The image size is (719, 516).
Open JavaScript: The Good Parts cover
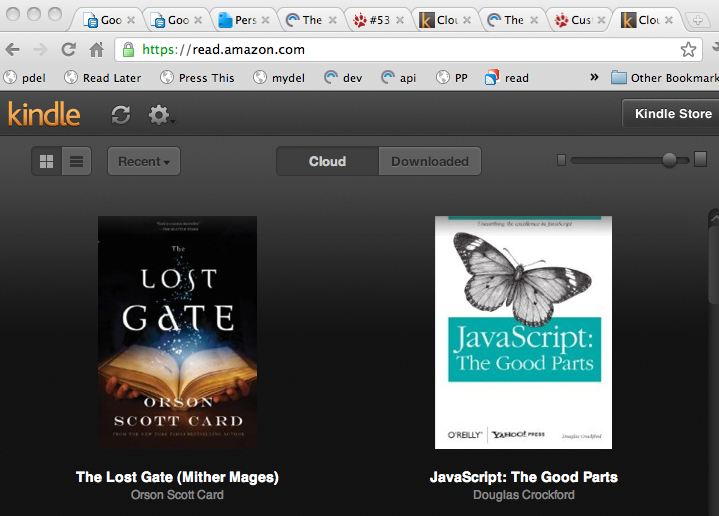point(523,332)
